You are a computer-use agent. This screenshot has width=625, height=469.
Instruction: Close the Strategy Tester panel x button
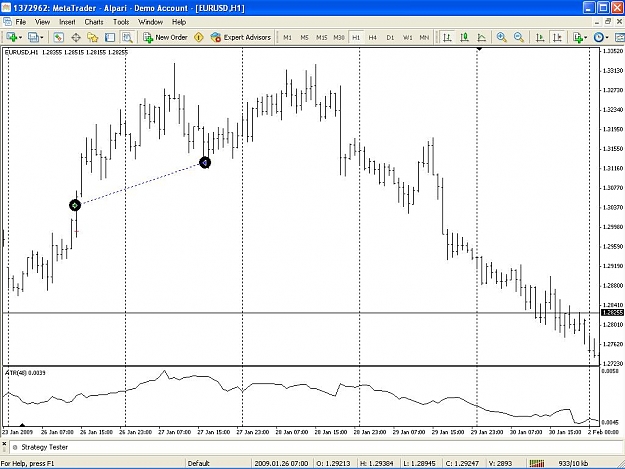pos(4,443)
